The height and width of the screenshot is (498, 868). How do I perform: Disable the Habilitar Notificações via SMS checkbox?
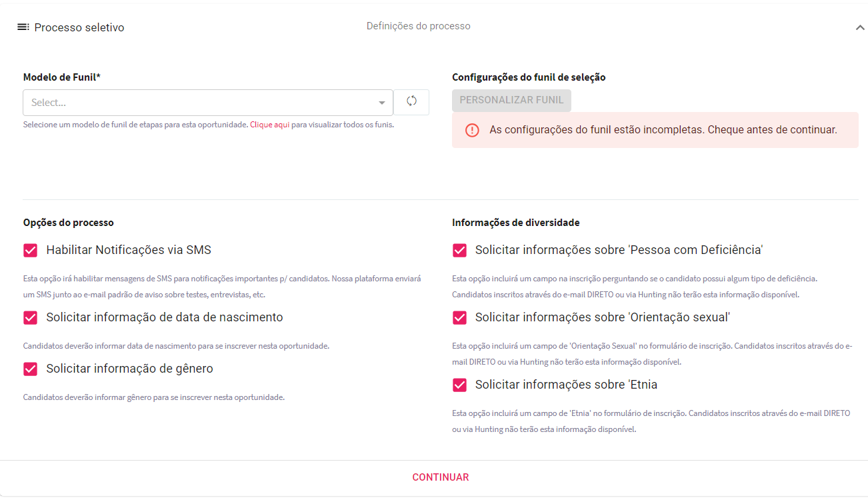pyautogui.click(x=30, y=251)
